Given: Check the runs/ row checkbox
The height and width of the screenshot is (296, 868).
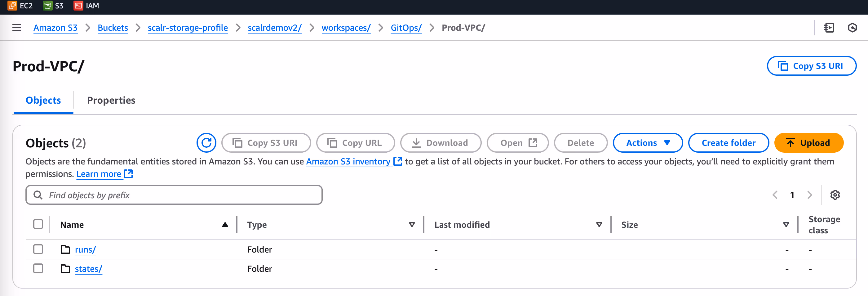Looking at the screenshot, I should pos(38,249).
